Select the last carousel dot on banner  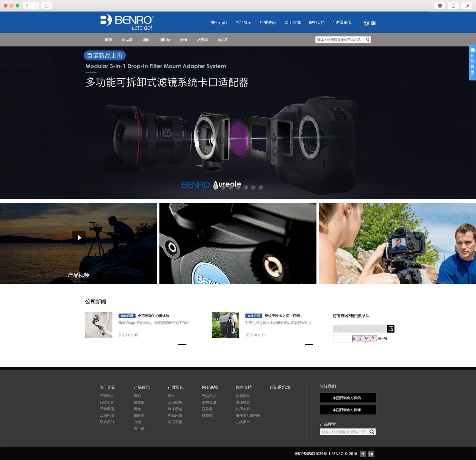tap(261, 187)
